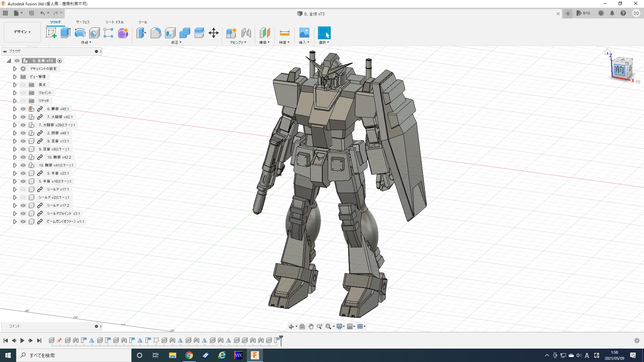Activate the Move/Copy tool

213,33
